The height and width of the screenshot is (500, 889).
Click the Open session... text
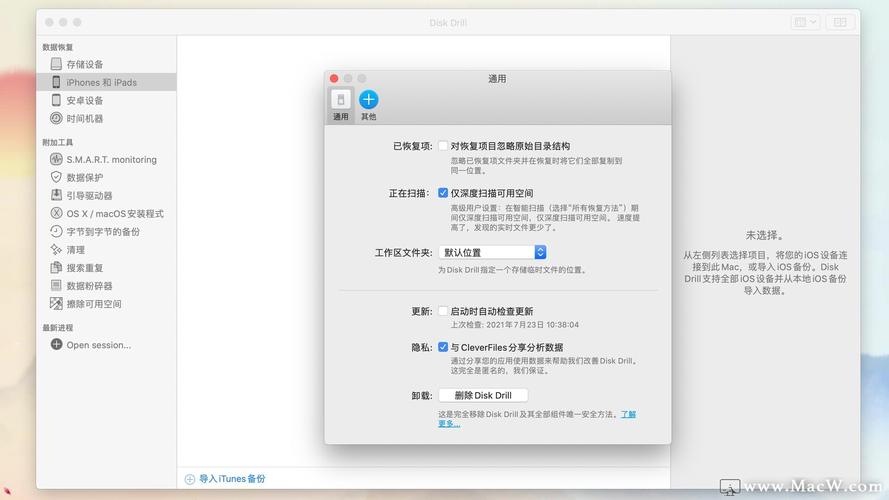point(99,345)
